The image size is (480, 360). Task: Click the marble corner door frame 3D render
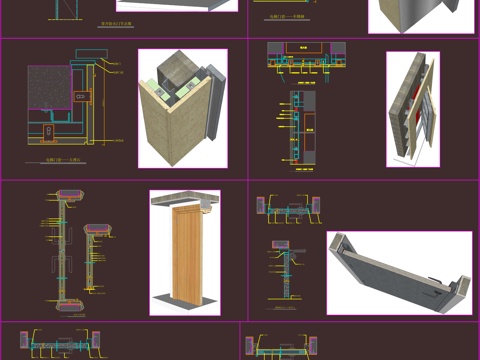pyautogui.click(x=183, y=108)
